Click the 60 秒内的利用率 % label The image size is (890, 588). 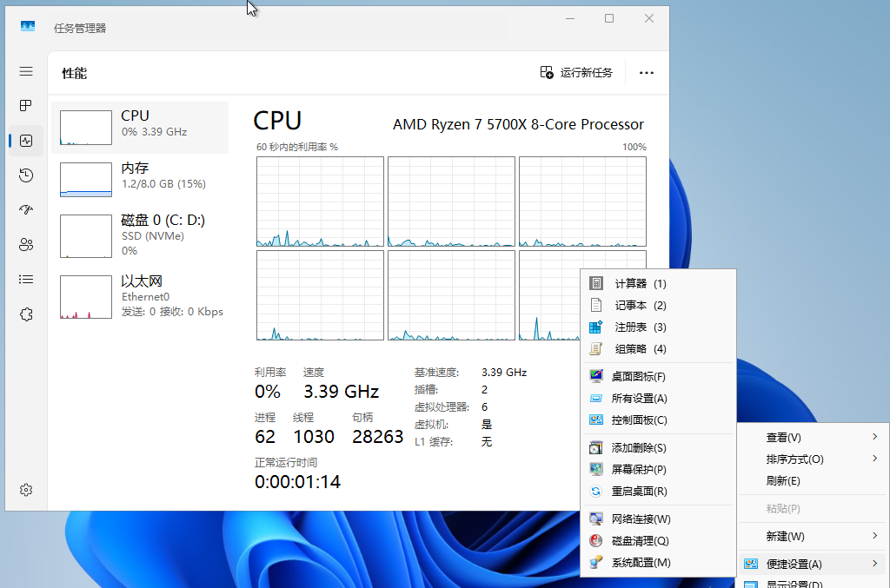click(x=297, y=147)
